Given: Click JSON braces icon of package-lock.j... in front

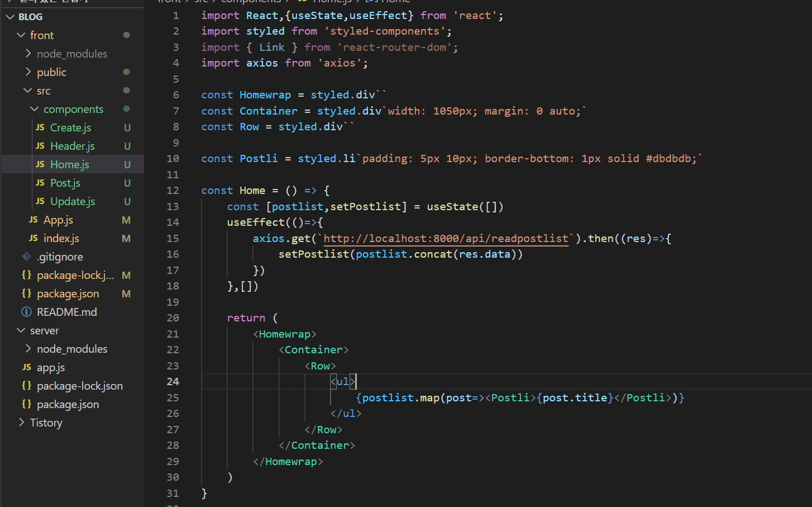Looking at the screenshot, I should pos(26,275).
